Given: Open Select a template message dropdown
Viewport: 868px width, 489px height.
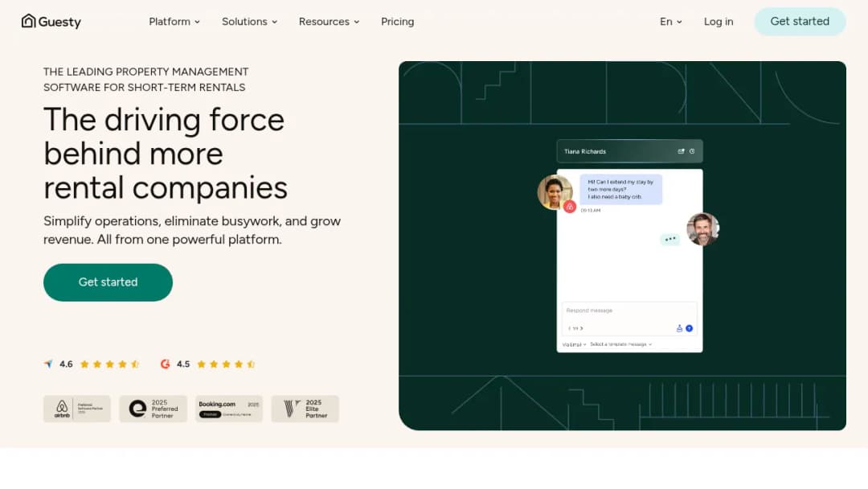Looking at the screenshot, I should pos(621,344).
